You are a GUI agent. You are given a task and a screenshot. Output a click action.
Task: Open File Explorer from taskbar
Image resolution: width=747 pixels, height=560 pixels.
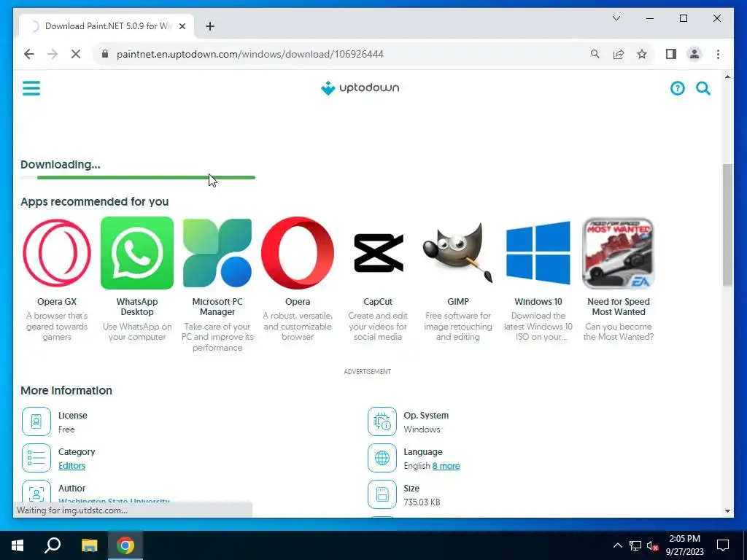coord(89,545)
